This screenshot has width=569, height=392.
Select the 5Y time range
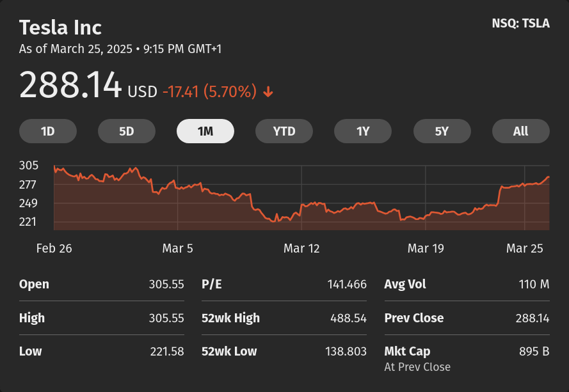point(442,131)
